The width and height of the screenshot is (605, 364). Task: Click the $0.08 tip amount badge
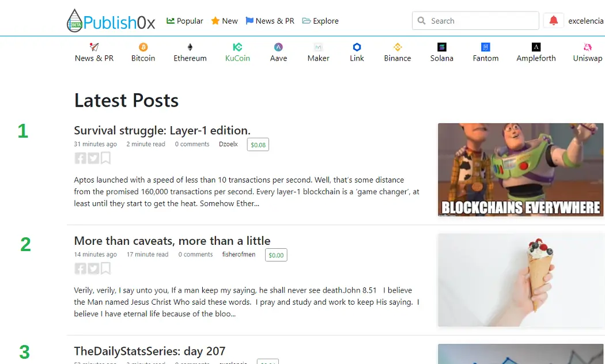tap(258, 145)
